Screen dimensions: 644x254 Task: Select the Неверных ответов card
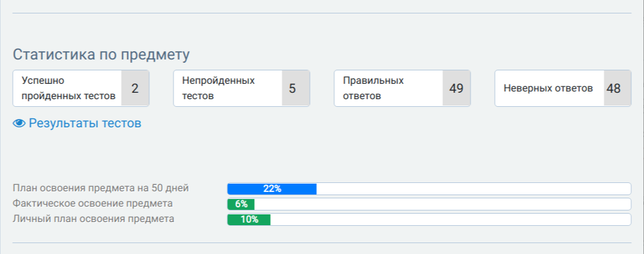563,88
